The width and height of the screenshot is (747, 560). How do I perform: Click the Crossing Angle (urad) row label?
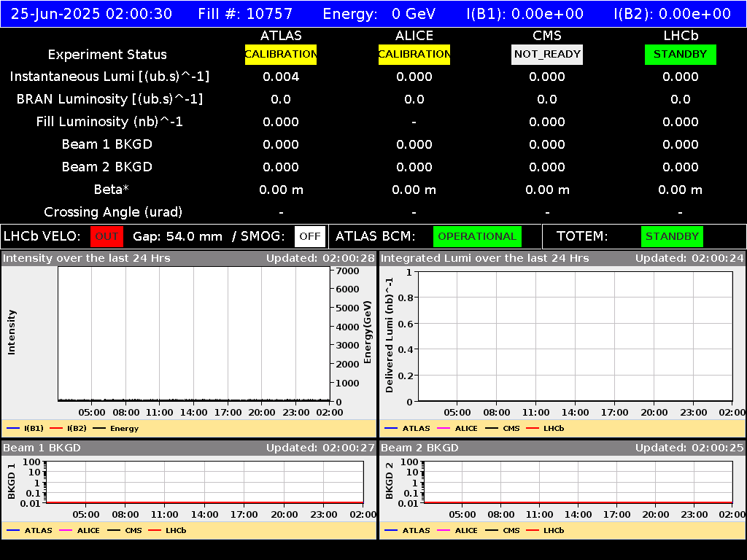pos(113,212)
